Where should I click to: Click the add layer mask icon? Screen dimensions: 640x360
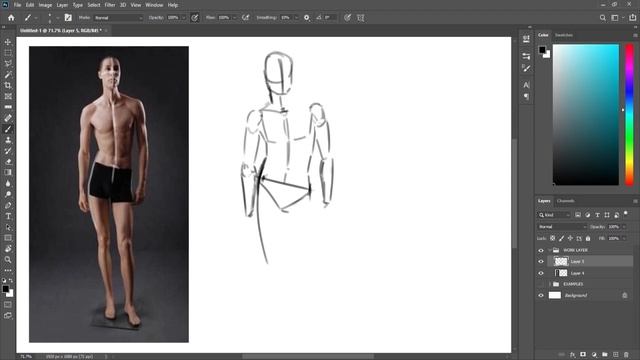pyautogui.click(x=583, y=355)
